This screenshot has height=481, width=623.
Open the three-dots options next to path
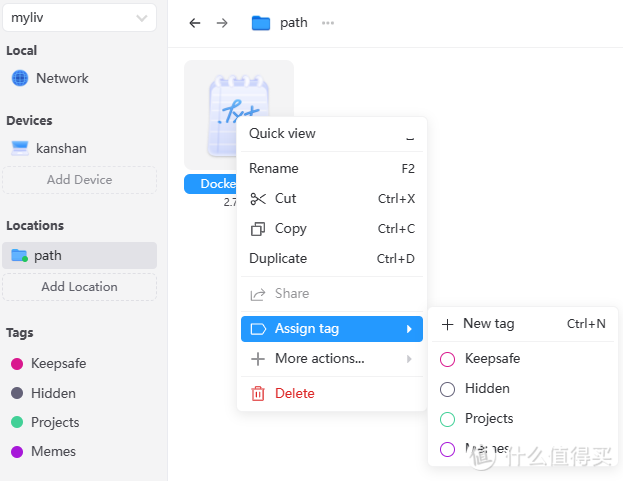328,23
